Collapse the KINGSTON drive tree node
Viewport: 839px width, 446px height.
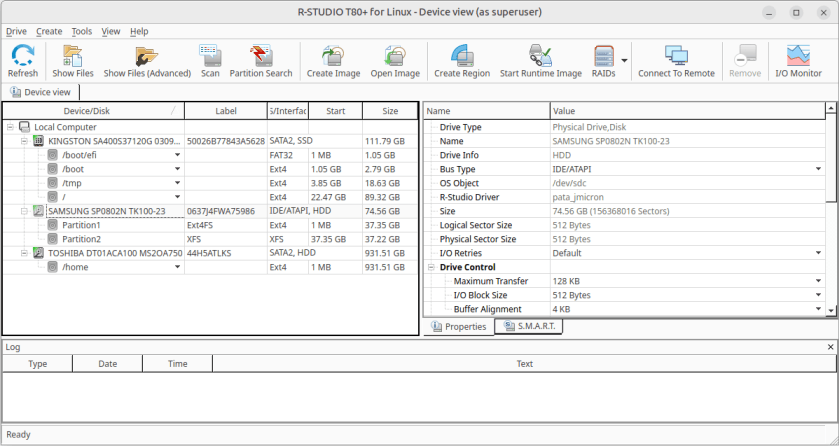(24, 141)
